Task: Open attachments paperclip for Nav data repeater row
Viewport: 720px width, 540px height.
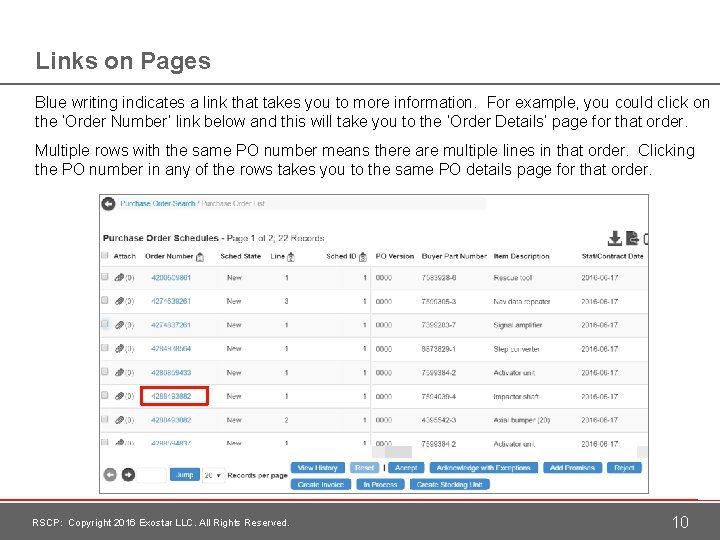Action: (119, 301)
